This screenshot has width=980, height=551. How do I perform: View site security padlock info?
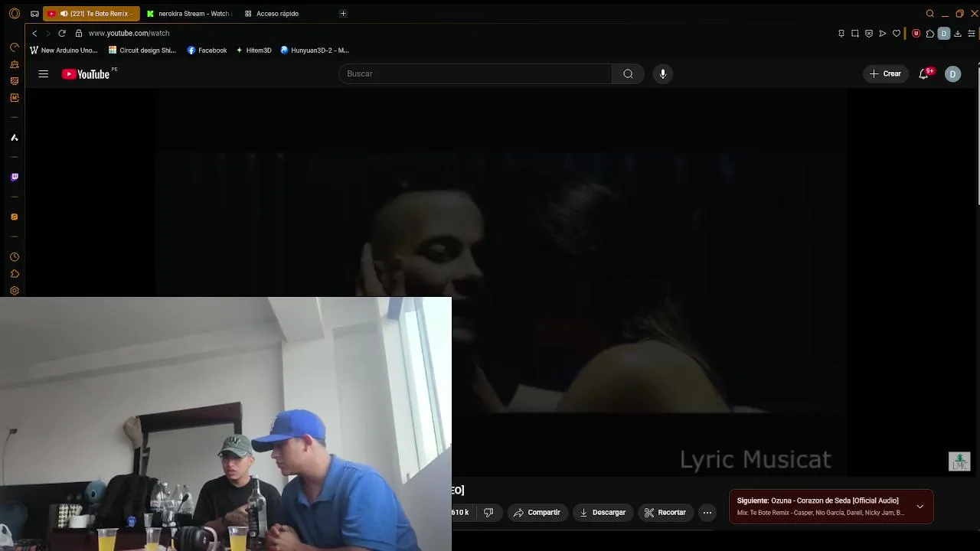coord(79,34)
